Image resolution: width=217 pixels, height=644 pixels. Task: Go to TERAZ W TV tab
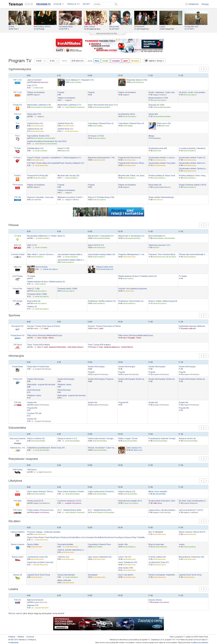[x=73, y=4]
